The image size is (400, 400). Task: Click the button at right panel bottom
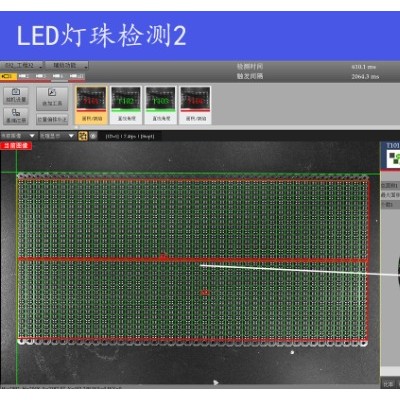pos(387,384)
